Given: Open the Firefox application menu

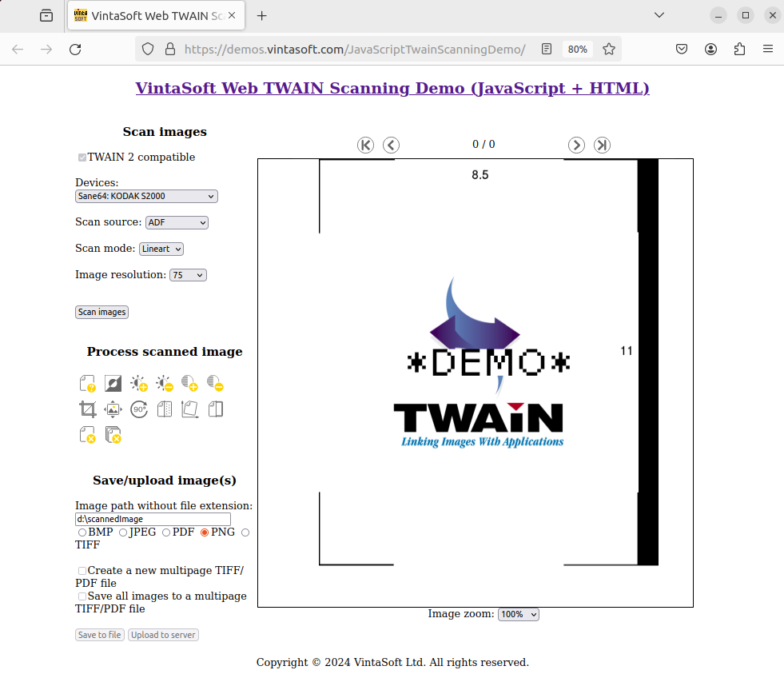Looking at the screenshot, I should (x=768, y=49).
